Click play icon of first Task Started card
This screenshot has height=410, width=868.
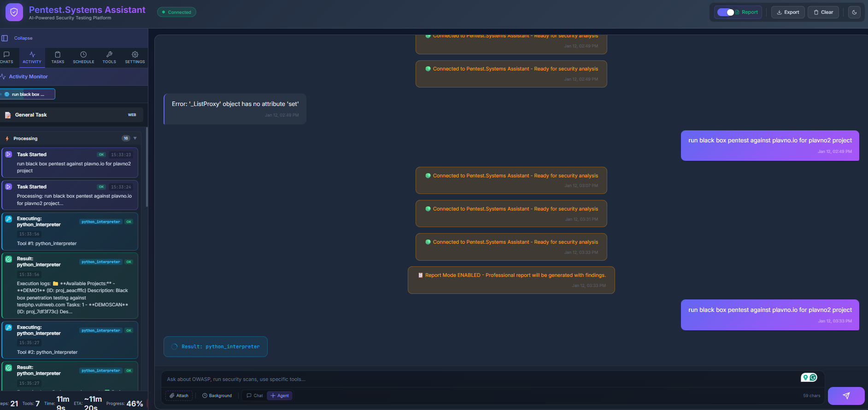pos(9,154)
